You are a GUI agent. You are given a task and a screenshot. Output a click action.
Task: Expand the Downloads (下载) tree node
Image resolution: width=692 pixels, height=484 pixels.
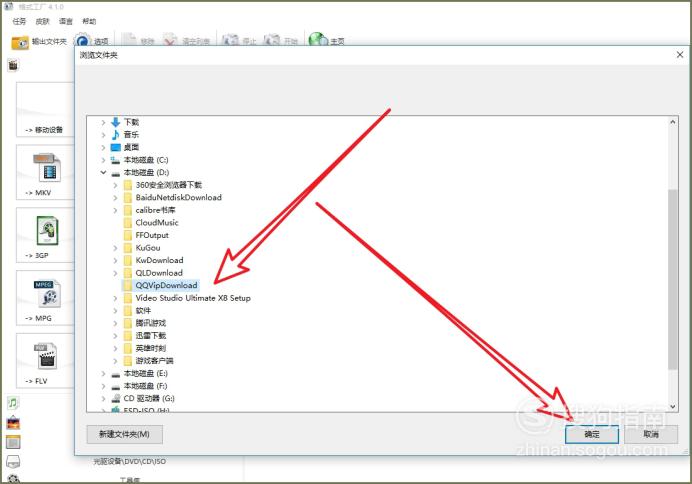[x=103, y=122]
